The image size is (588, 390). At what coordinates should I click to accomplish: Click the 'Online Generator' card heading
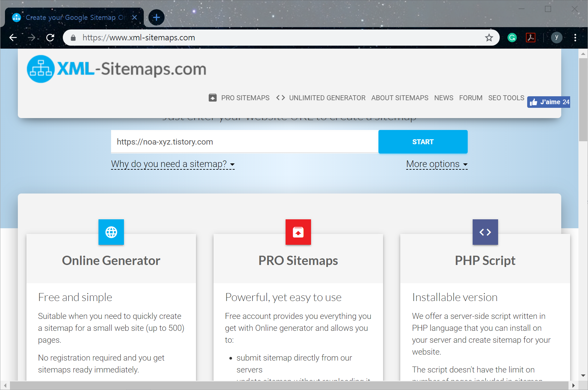(111, 261)
